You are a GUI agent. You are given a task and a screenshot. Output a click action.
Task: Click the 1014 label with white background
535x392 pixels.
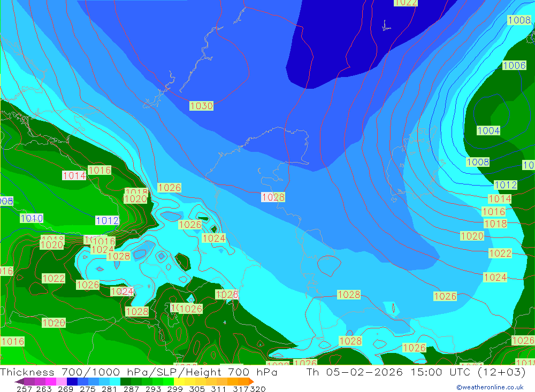[74, 176]
